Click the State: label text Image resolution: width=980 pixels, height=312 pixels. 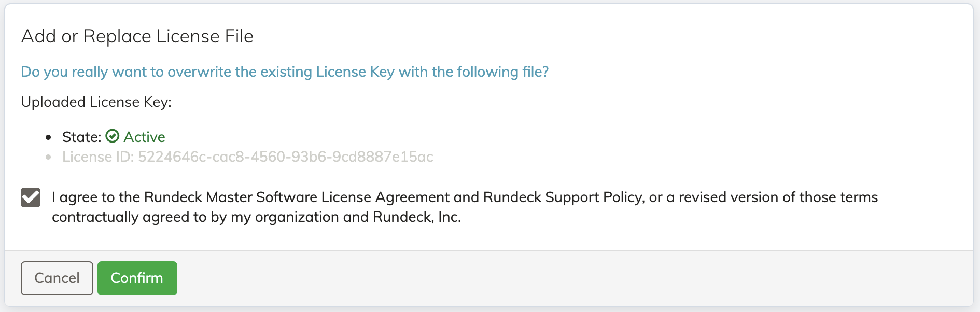pos(81,136)
